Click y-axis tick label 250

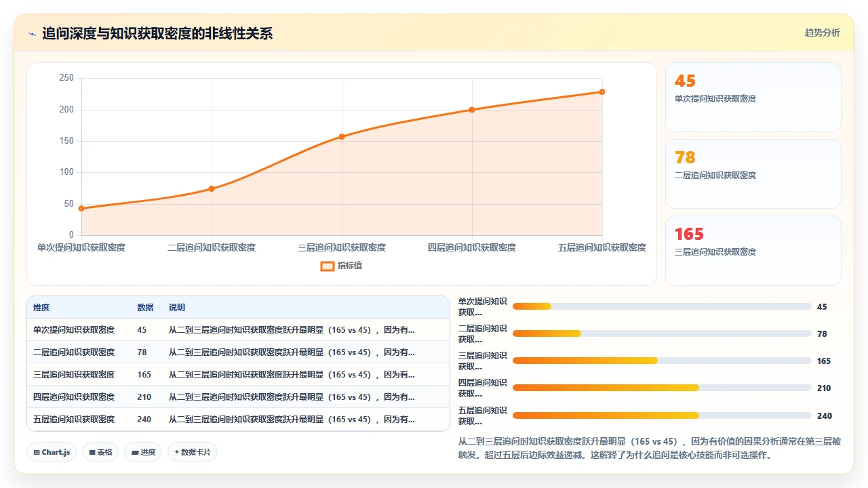(66, 78)
